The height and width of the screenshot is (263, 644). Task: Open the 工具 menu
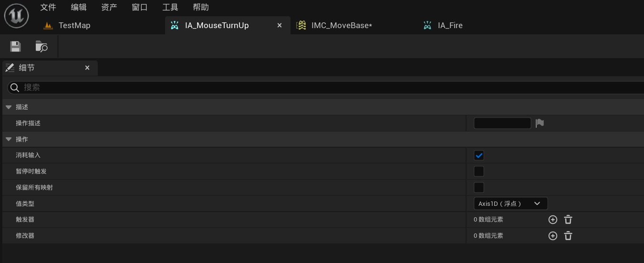pos(170,7)
